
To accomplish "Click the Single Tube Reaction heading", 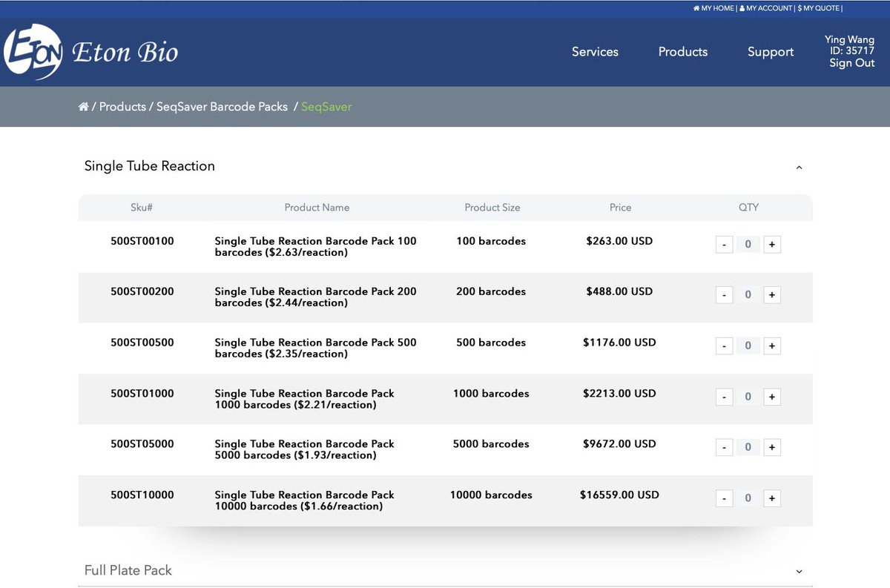I will pyautogui.click(x=150, y=166).
